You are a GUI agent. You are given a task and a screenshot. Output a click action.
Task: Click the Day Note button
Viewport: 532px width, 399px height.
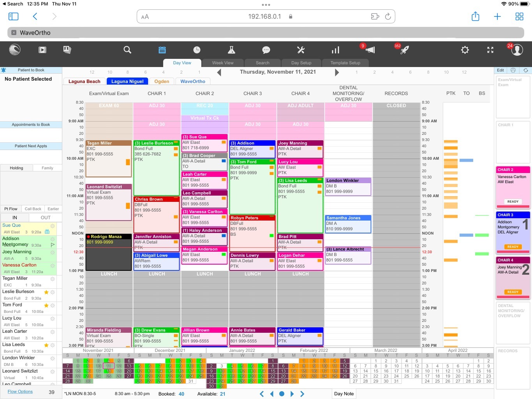(x=344, y=394)
